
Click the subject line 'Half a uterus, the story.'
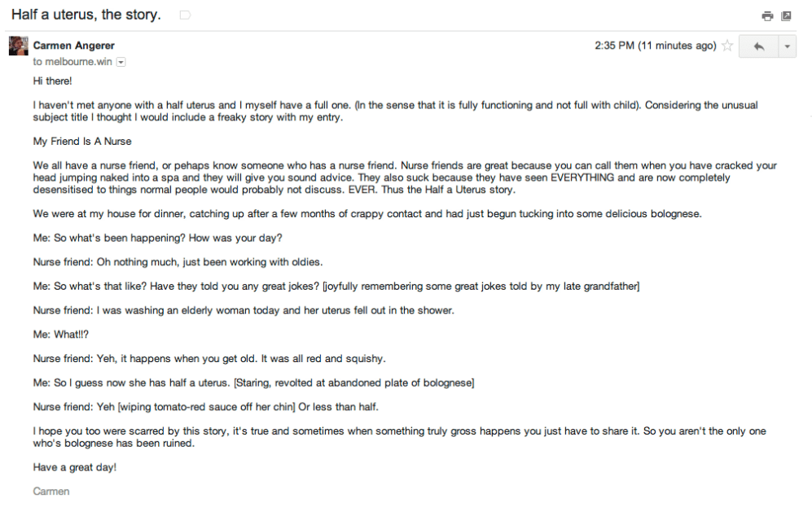click(x=86, y=15)
